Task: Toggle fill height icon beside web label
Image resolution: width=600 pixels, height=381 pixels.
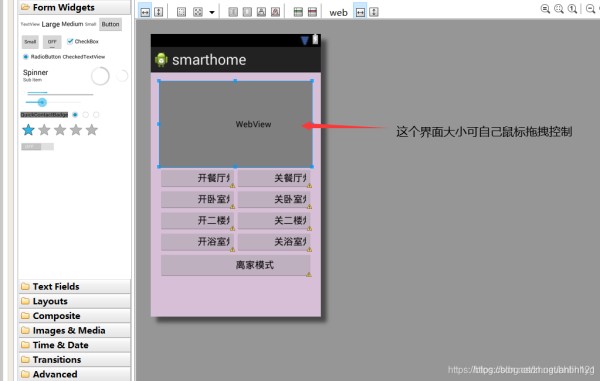Action: (374, 12)
